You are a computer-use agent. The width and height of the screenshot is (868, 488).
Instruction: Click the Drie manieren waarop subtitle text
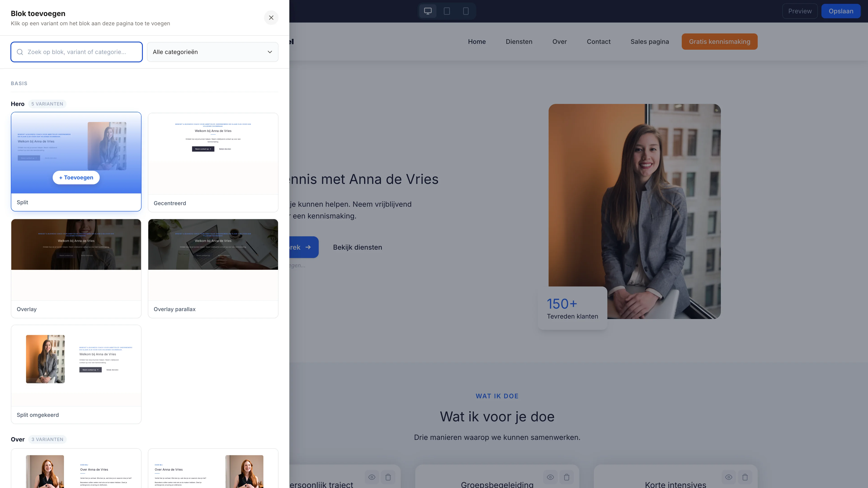497,437
